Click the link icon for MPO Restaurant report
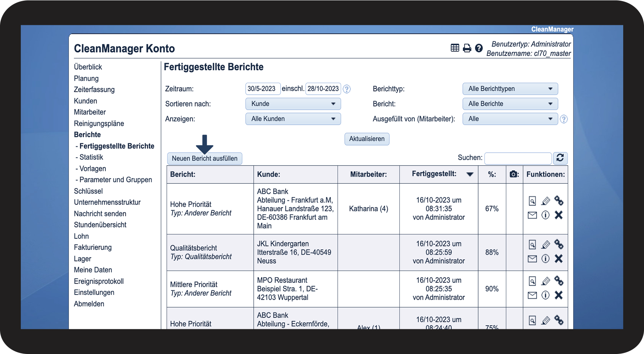This screenshot has width=644, height=354. 559,281
